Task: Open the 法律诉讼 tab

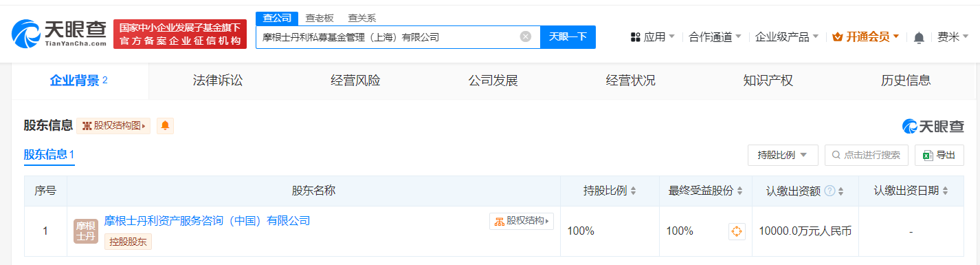Action: click(218, 81)
